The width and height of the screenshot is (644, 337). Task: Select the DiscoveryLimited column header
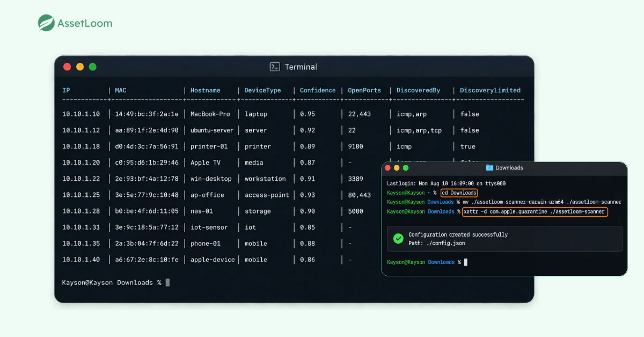point(490,90)
